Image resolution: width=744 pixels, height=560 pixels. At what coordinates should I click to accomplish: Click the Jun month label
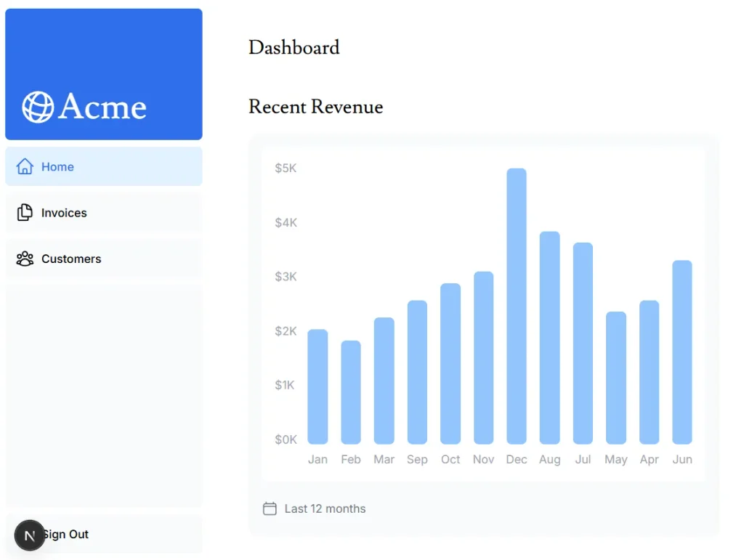(x=682, y=460)
